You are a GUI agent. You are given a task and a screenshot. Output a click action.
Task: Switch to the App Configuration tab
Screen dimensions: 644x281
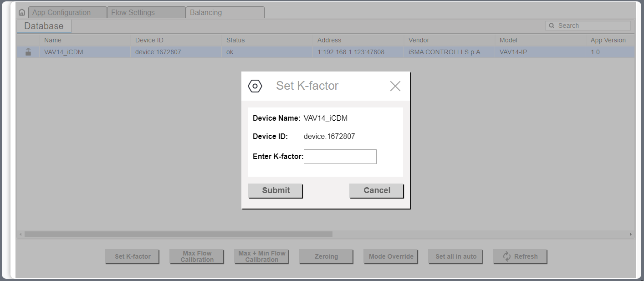(67, 12)
